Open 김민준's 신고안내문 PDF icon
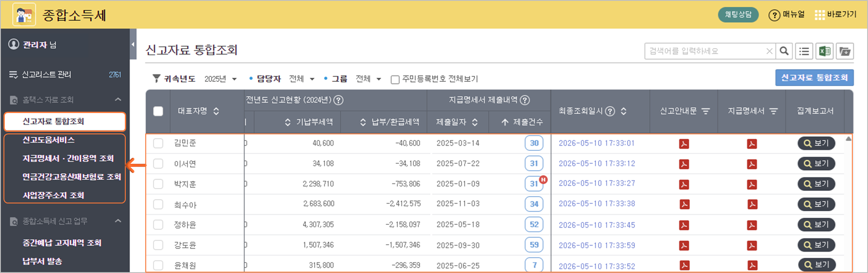The width and height of the screenshot is (868, 273). pyautogui.click(x=684, y=144)
